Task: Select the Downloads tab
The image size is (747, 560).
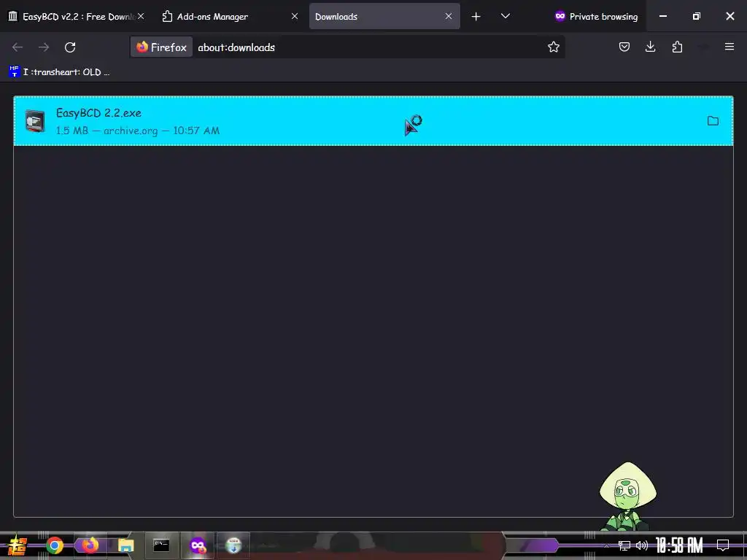Action: point(384,16)
